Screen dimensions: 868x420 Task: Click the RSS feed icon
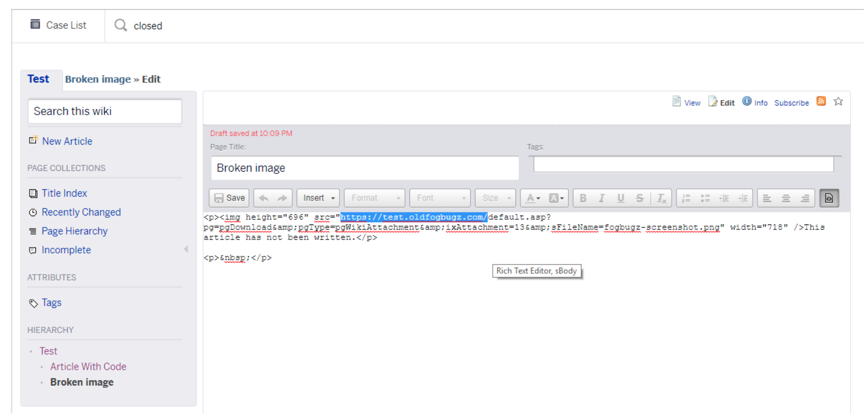821,101
